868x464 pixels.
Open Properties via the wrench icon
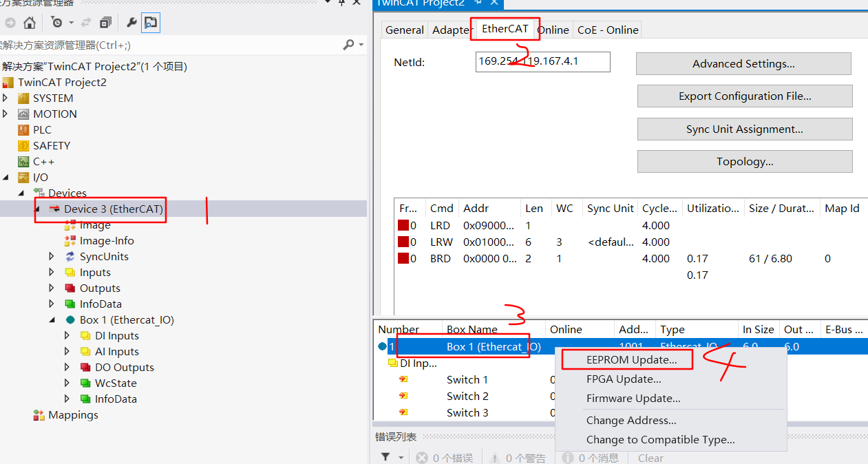(131, 23)
